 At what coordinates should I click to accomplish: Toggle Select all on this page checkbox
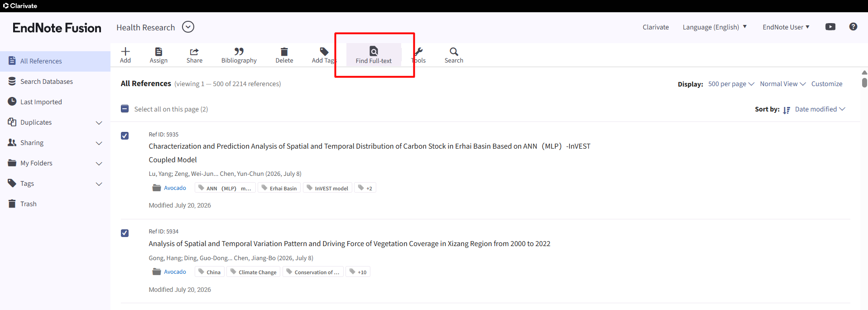[125, 109]
